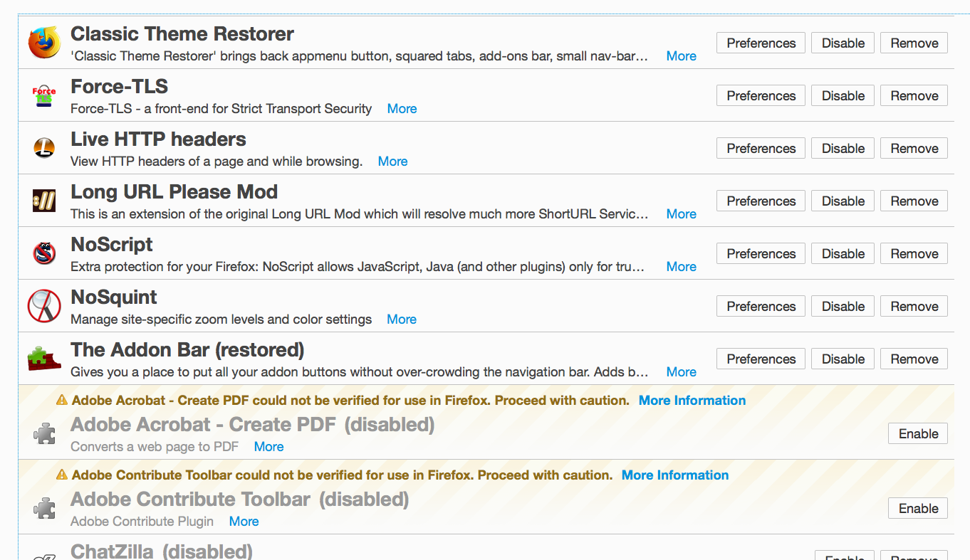
Task: Click the Live HTTP headers icon
Action: coord(44,148)
